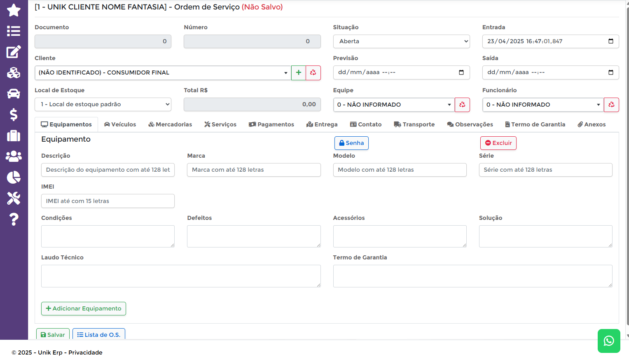Image resolution: width=629 pixels, height=364 pixels.
Task: Open the Funcionário dropdown list
Action: pyautogui.click(x=542, y=105)
